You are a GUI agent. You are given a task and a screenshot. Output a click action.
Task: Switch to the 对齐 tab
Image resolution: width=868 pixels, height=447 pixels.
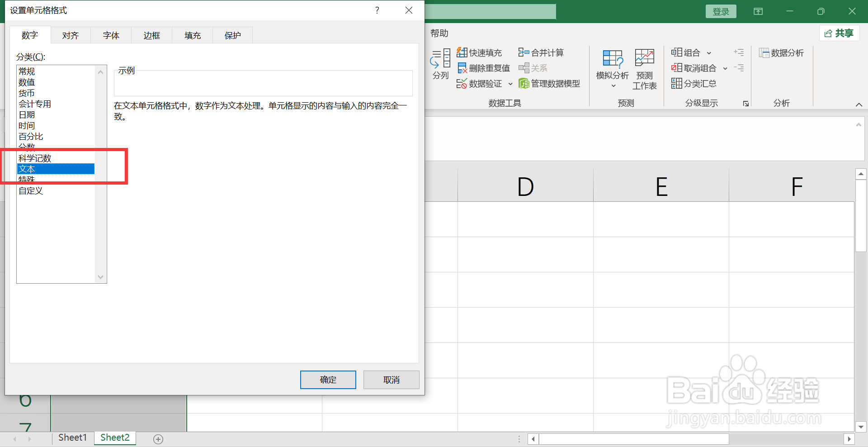pyautogui.click(x=71, y=35)
